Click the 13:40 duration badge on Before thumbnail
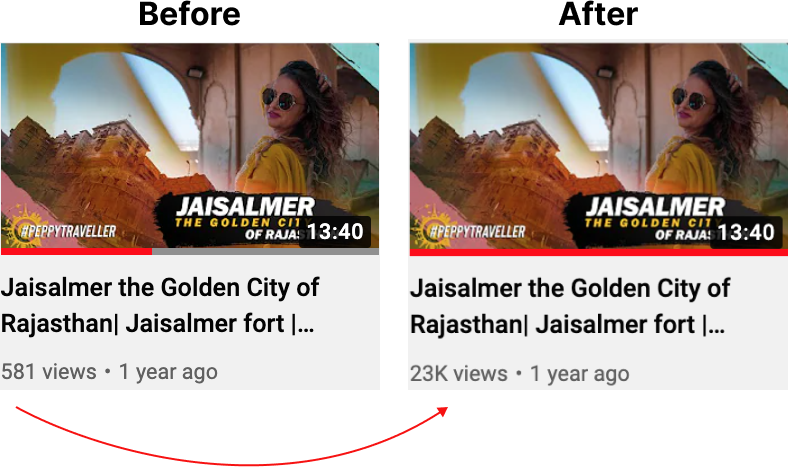 (335, 232)
